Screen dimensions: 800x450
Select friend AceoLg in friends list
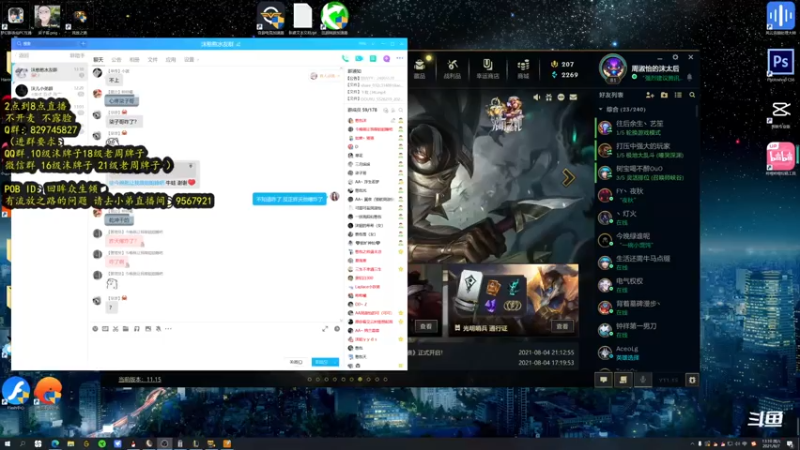(646, 353)
